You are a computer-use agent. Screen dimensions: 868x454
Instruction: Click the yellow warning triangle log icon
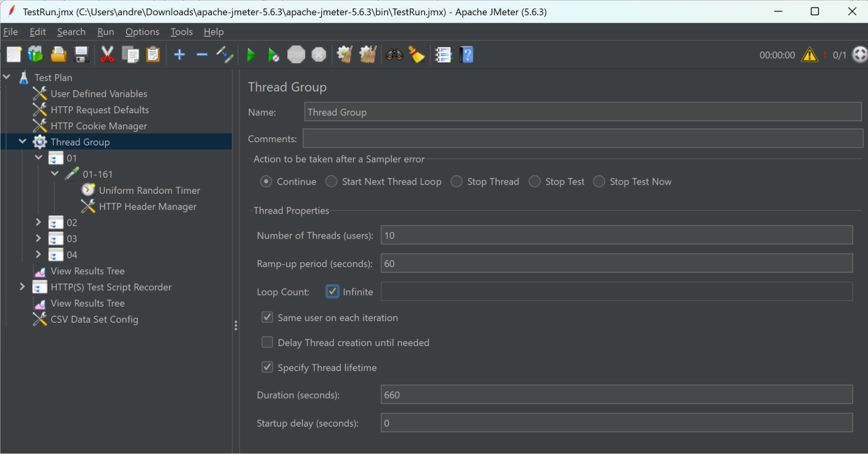[x=809, y=55]
